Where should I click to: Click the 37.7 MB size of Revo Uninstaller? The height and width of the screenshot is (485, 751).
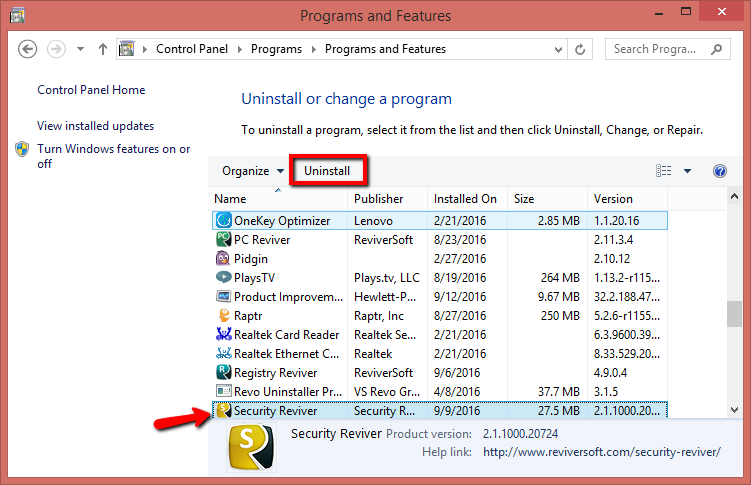(558, 392)
